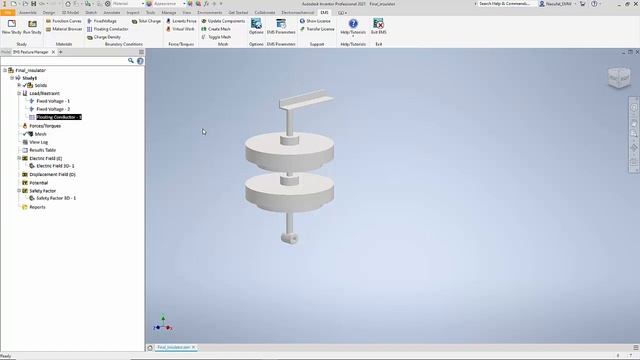Image resolution: width=640 pixels, height=360 pixels.
Task: Switch to the Sketch ribbon tab
Action: pyautogui.click(x=91, y=13)
